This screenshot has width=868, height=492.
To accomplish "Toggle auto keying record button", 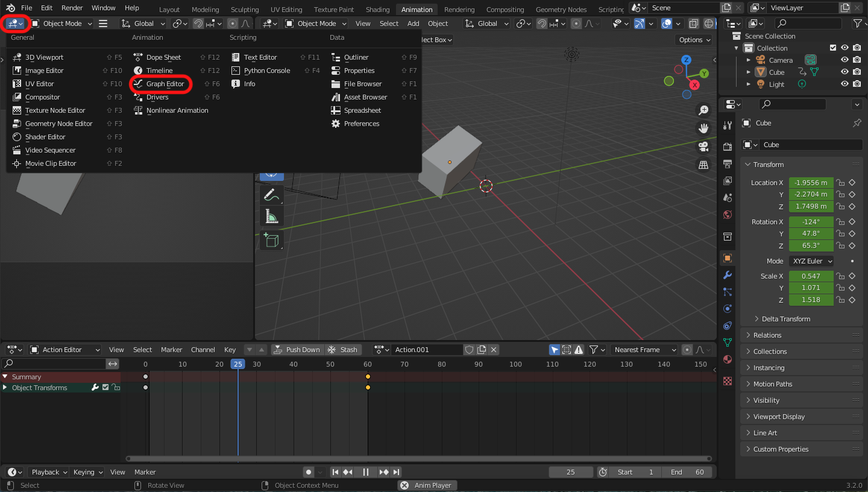I will tap(309, 472).
